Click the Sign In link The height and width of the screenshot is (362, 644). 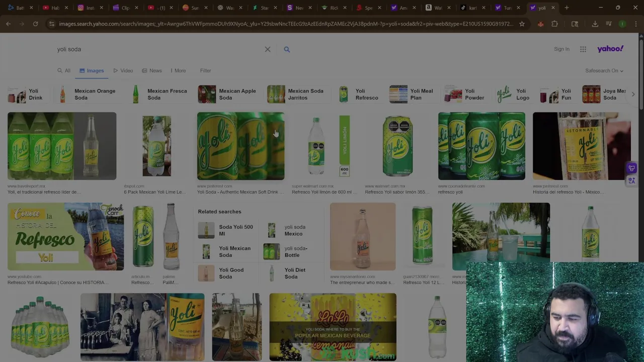tap(561, 49)
